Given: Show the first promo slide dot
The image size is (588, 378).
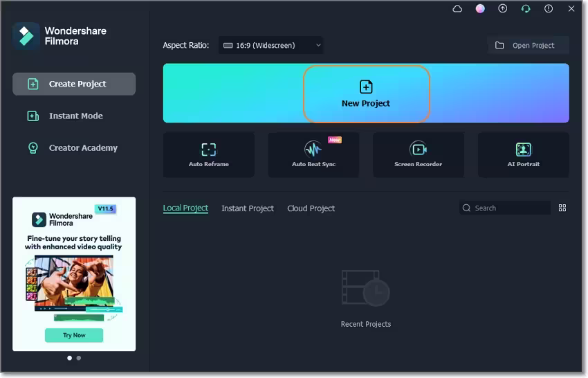Looking at the screenshot, I should [x=69, y=358].
